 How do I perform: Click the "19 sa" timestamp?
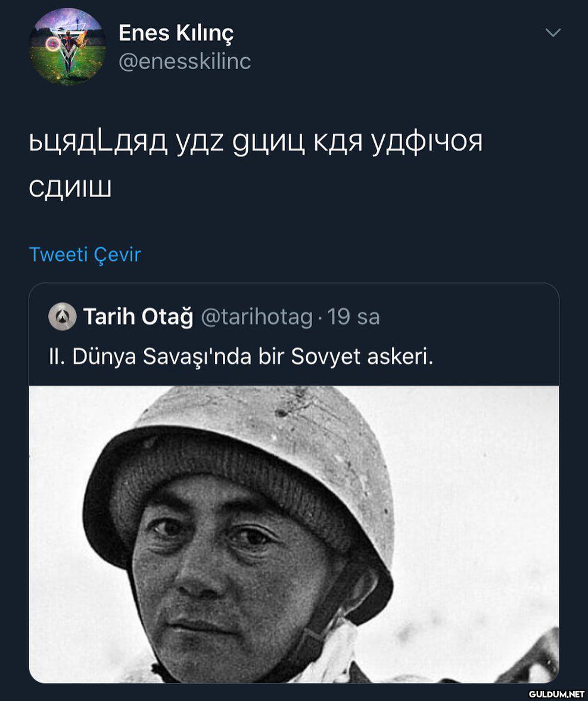[x=353, y=317]
